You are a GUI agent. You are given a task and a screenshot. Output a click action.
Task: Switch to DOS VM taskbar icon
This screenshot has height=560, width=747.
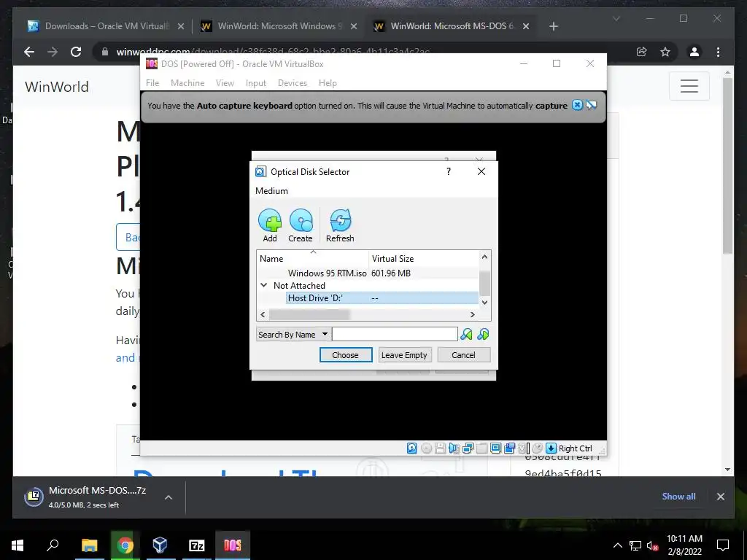(233, 545)
